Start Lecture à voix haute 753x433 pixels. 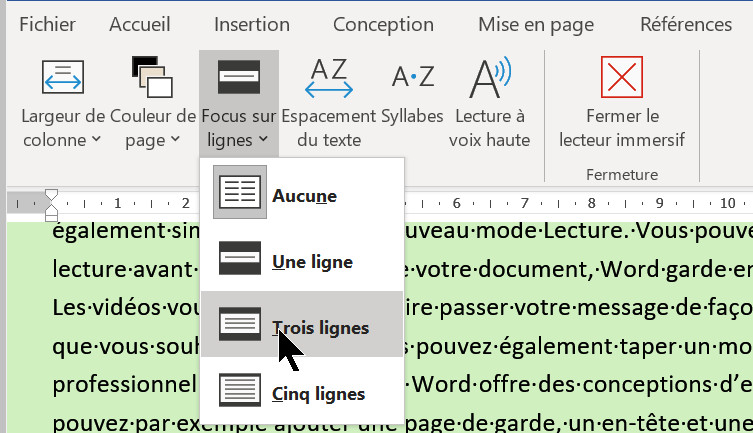pos(489,79)
